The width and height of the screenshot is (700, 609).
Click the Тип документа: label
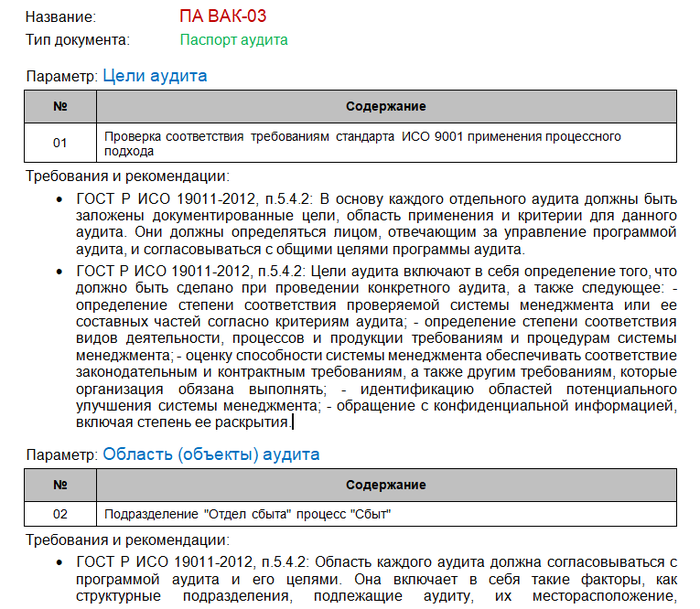[x=77, y=40]
